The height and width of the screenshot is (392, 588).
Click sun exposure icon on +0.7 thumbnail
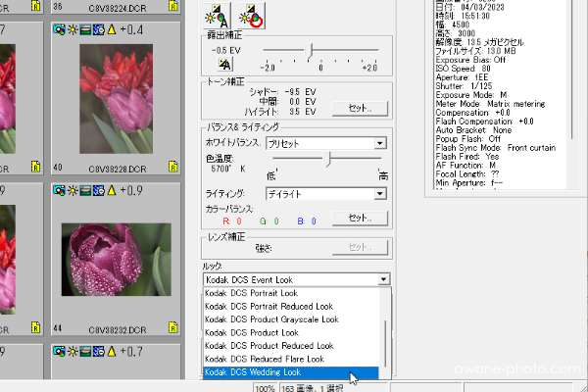pyautogui.click(x=73, y=352)
